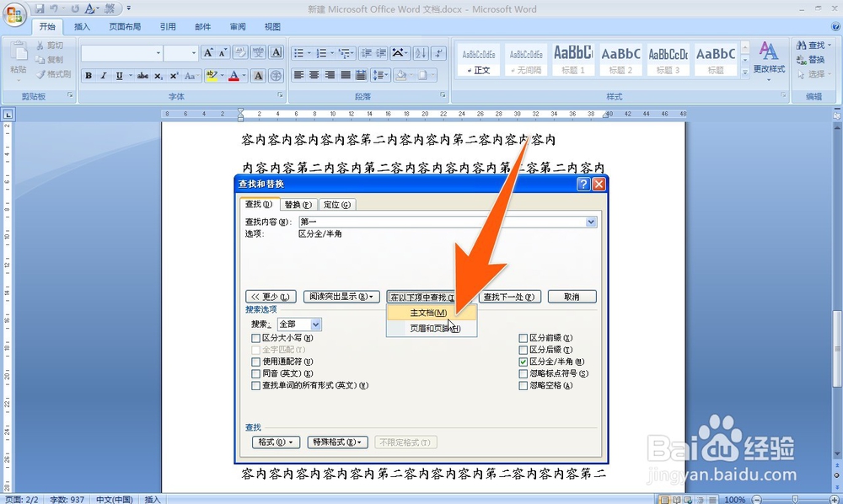Viewport: 843px width, 504px height.
Task: Open the 特殊格式 dropdown button
Action: point(338,442)
